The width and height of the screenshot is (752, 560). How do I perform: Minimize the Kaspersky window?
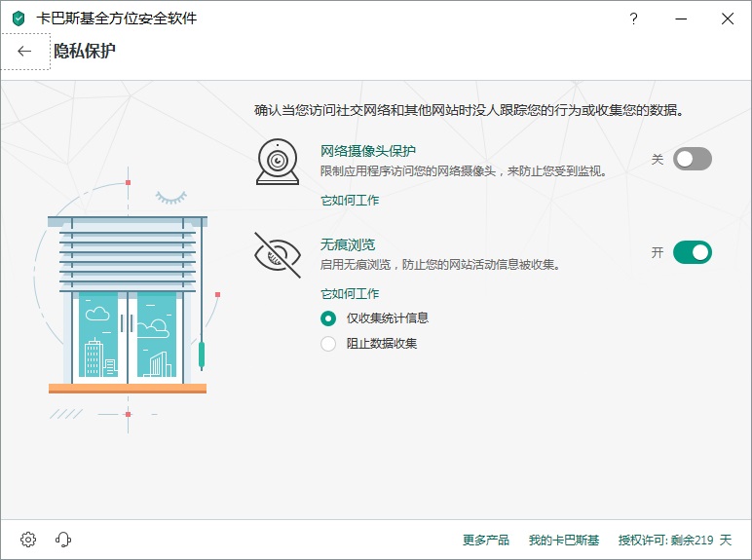(681, 19)
